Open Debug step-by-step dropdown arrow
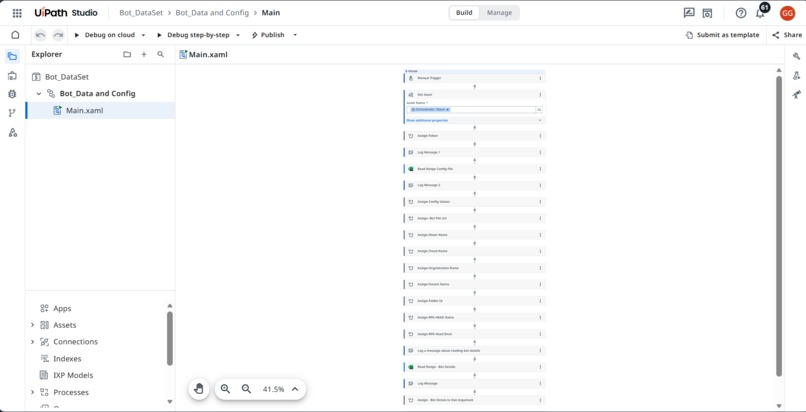The width and height of the screenshot is (806, 412). click(x=237, y=35)
